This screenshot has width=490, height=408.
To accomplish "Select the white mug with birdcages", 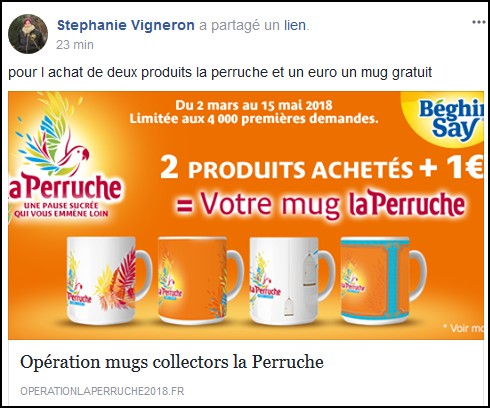I will click(292, 280).
